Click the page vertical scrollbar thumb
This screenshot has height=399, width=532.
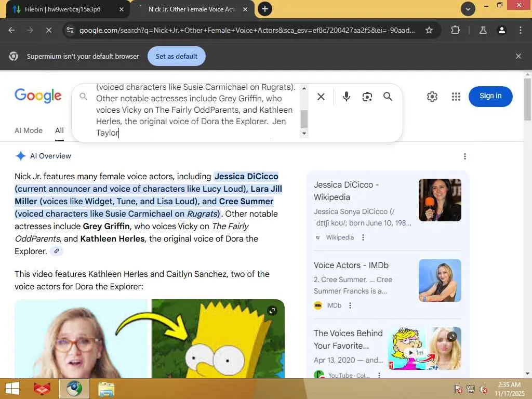click(x=527, y=99)
